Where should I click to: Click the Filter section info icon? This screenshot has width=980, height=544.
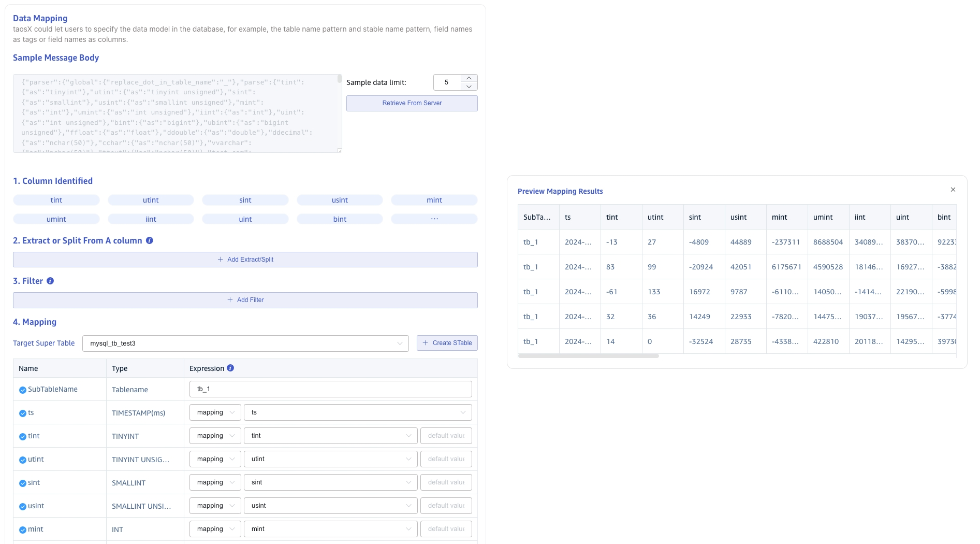[x=50, y=281]
